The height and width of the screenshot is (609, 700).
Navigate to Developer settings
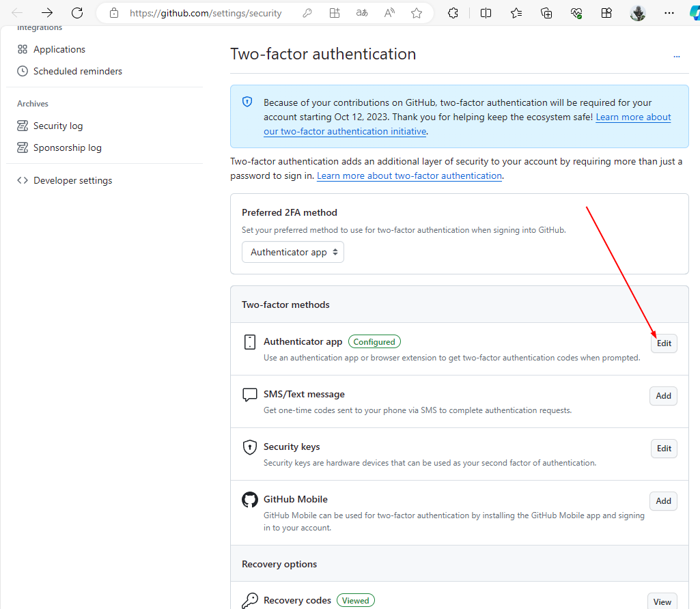73,180
